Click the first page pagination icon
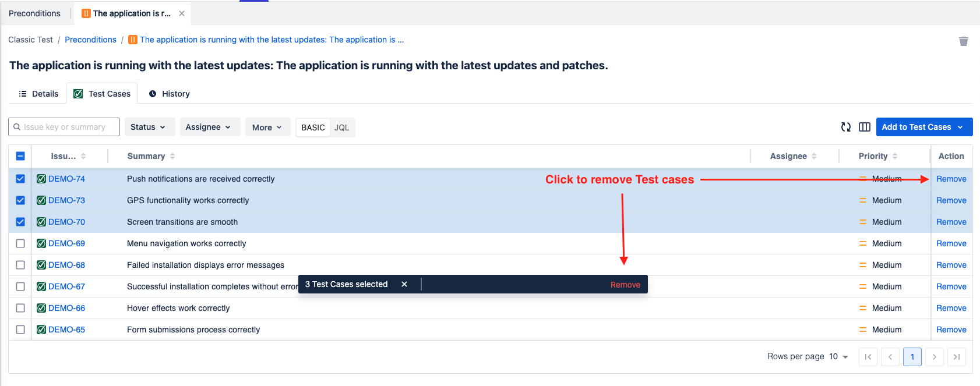 pos(868,357)
